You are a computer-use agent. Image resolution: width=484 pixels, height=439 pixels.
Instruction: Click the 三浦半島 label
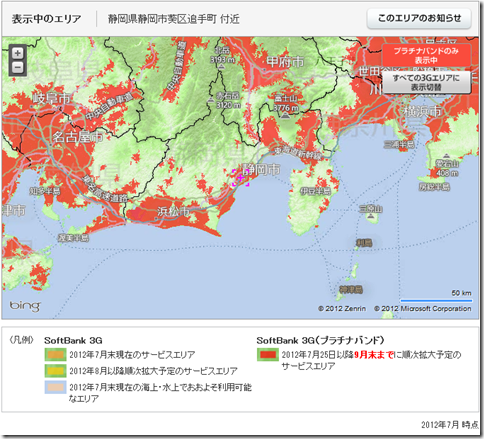399,144
